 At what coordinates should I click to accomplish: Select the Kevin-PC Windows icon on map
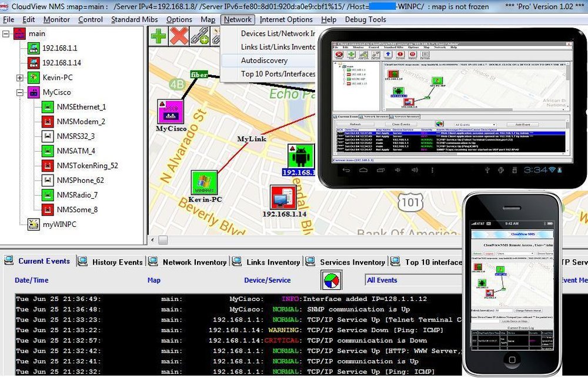point(204,183)
